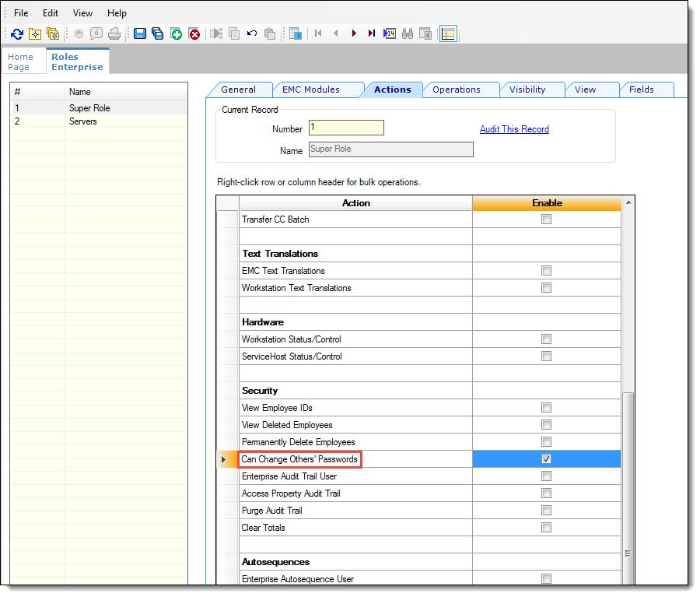700x597 pixels.
Task: Enable Enterprise Autosequence User checkbox
Action: [x=546, y=578]
